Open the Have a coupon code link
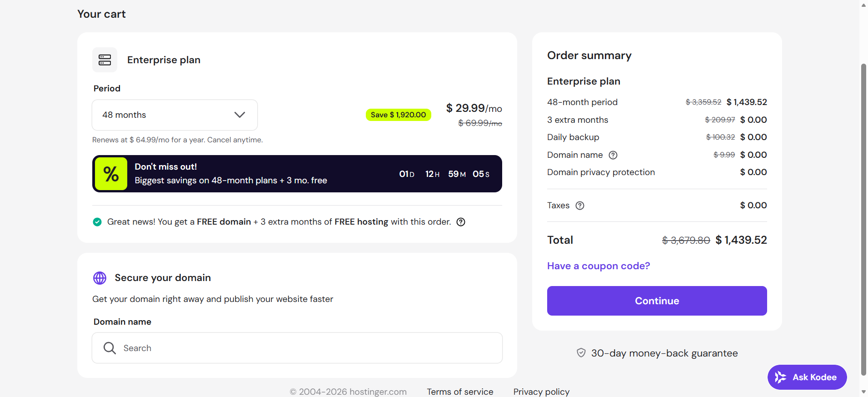The width and height of the screenshot is (868, 397). 599,266
